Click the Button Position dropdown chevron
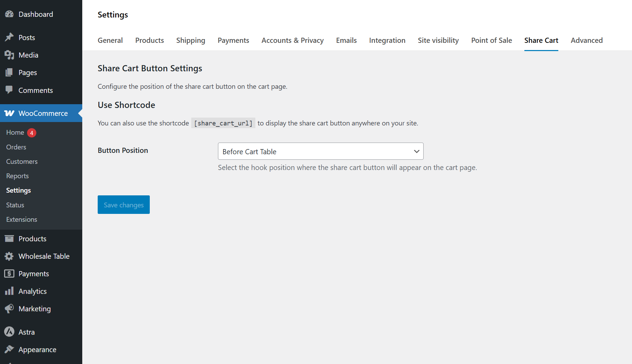 tap(416, 151)
